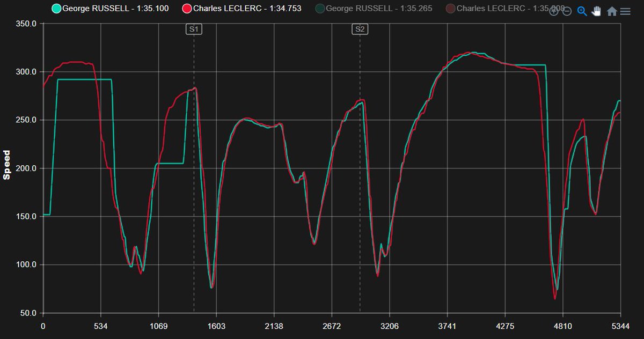Image resolution: width=644 pixels, height=339 pixels.
Task: Click the dark teal RUSSELL 1:35.265 legend marker
Action: (320, 9)
